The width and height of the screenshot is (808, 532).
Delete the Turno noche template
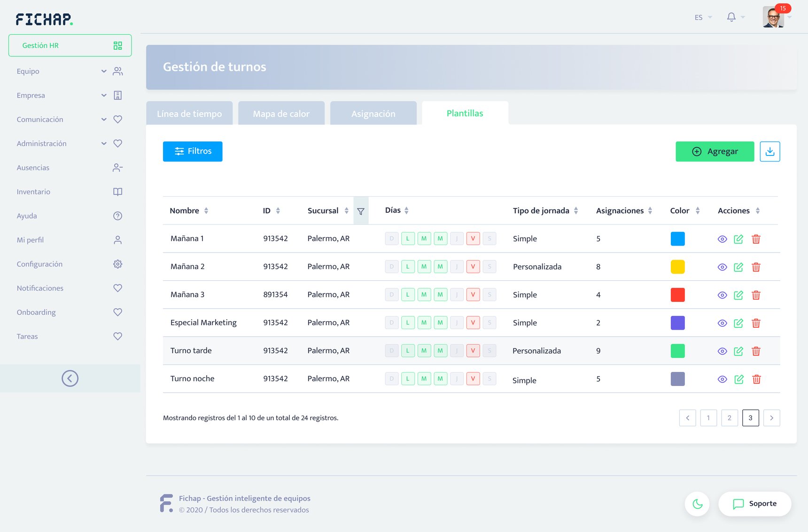[756, 379]
